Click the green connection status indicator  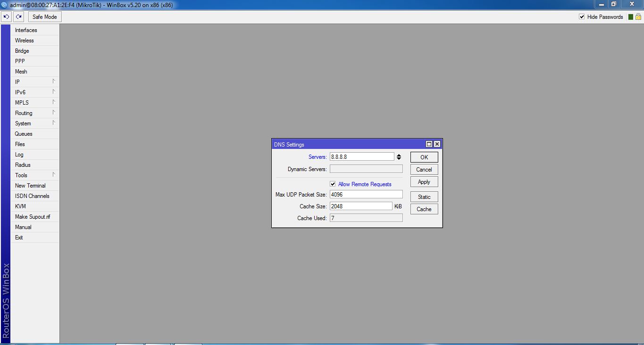tap(631, 16)
